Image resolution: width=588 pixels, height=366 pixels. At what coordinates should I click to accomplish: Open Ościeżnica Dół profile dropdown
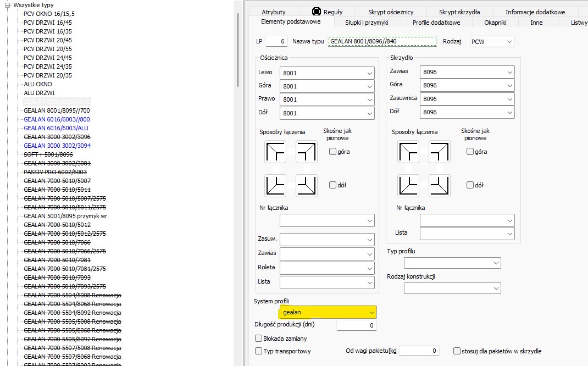(x=327, y=113)
